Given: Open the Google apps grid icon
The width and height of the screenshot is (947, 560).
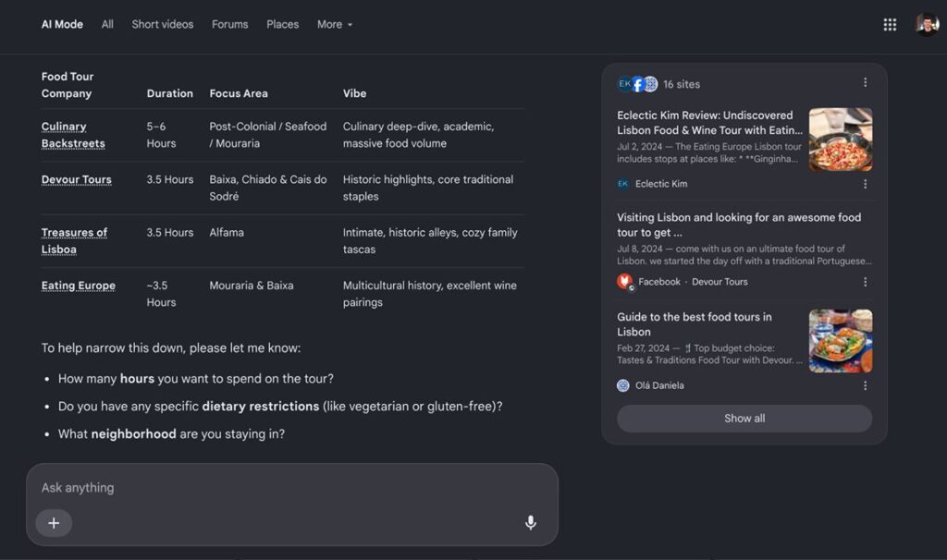Looking at the screenshot, I should [890, 25].
